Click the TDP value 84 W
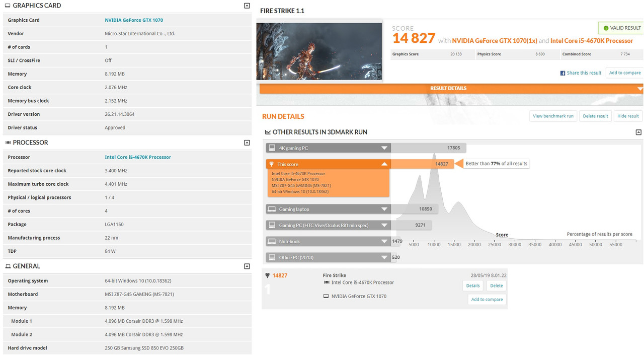This screenshot has width=644, height=355. tap(110, 251)
